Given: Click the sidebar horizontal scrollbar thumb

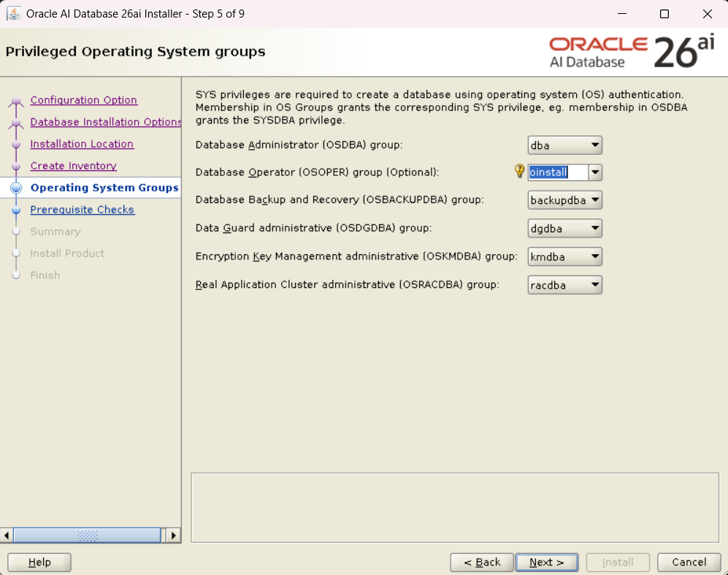Looking at the screenshot, I should (x=86, y=536).
